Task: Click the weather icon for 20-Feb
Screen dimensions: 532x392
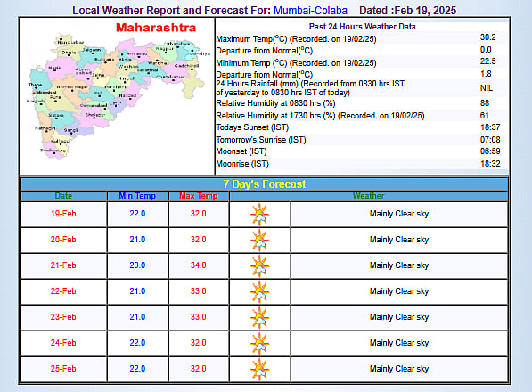Action: click(x=260, y=240)
